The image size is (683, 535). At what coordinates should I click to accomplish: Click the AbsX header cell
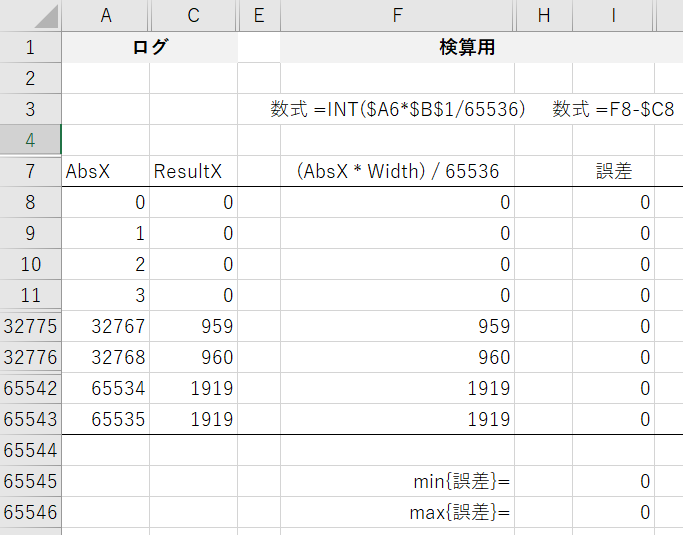(106, 171)
